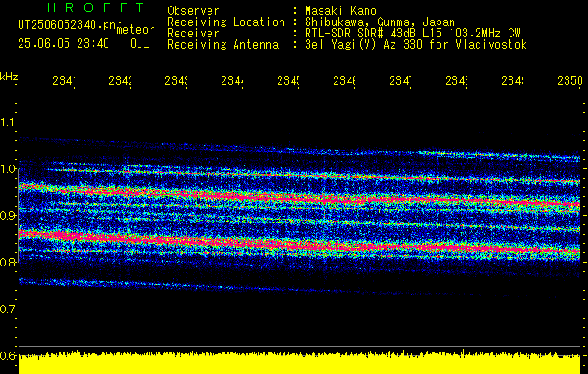Click the 2343 time axis marker
The width and height of the screenshot is (588, 374).
[177, 80]
